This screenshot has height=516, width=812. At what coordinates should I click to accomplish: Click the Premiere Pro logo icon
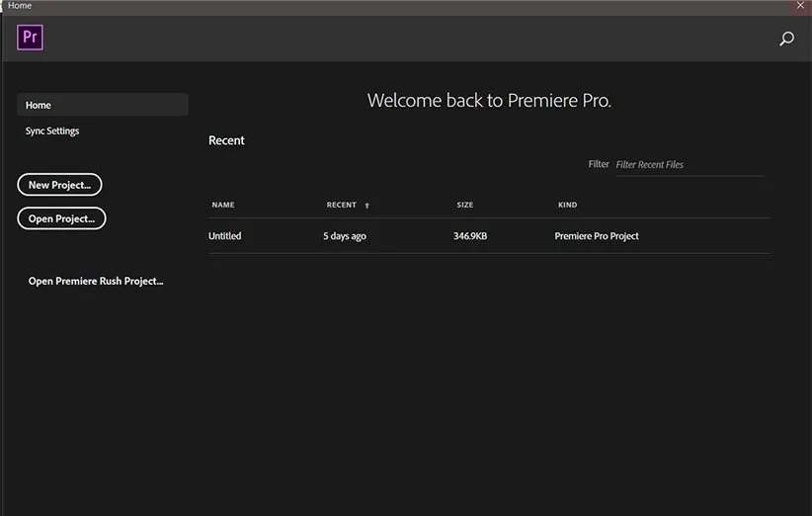pos(30,38)
